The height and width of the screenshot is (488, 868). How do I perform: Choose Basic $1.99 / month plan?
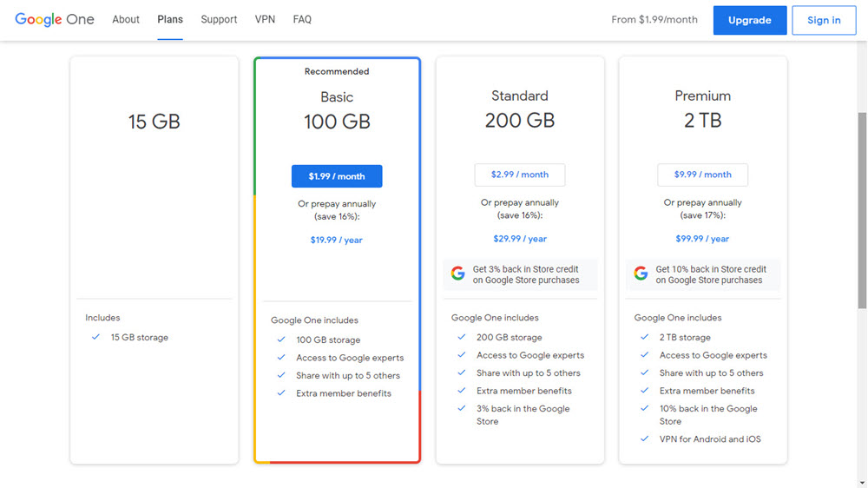(x=337, y=176)
